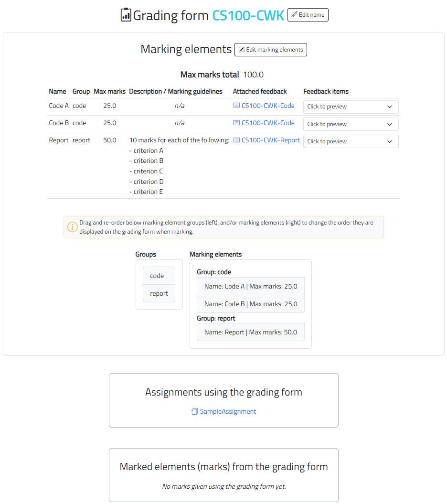
Task: Select the code group in the Groups list
Action: click(x=159, y=276)
